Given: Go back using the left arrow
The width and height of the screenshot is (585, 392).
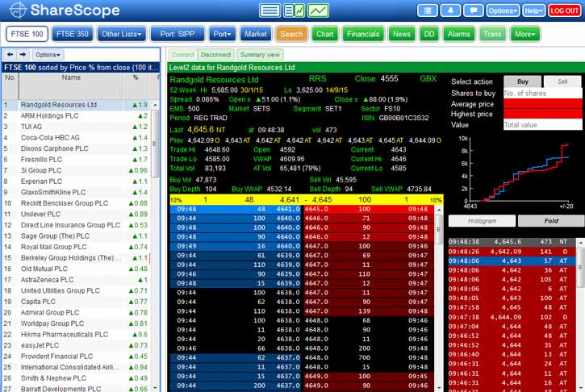Looking at the screenshot, I should (x=9, y=54).
